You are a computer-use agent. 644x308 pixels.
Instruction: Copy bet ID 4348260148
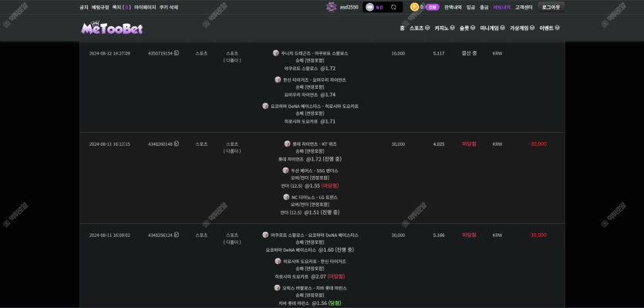177,144
